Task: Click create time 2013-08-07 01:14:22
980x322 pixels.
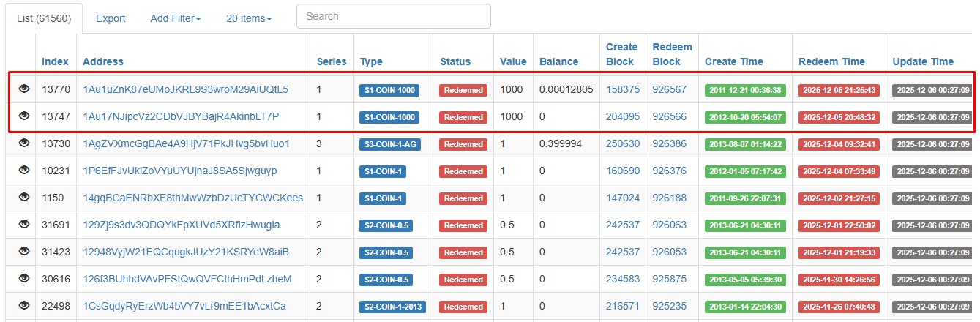Action: point(745,144)
